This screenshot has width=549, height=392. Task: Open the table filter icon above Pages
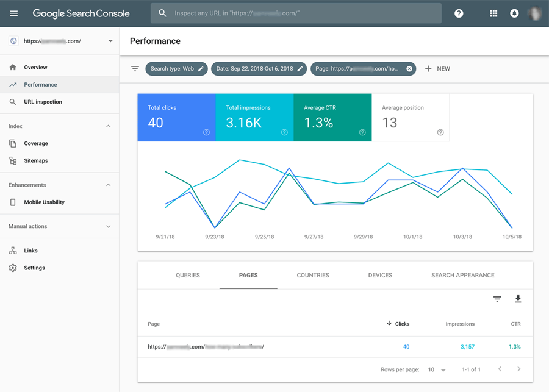point(497,299)
